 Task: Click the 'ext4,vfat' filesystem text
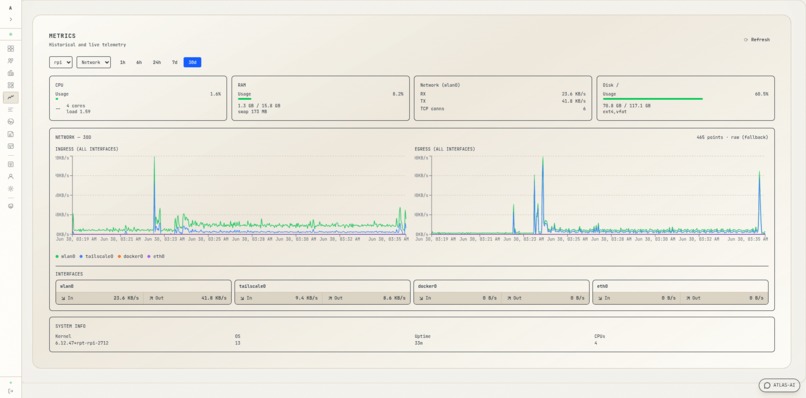[615, 111]
